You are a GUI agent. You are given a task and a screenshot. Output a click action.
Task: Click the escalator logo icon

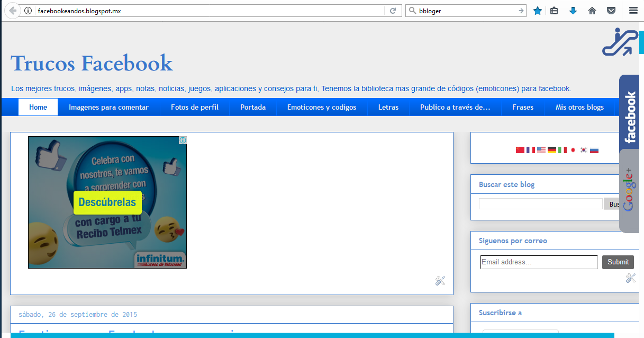point(621,42)
